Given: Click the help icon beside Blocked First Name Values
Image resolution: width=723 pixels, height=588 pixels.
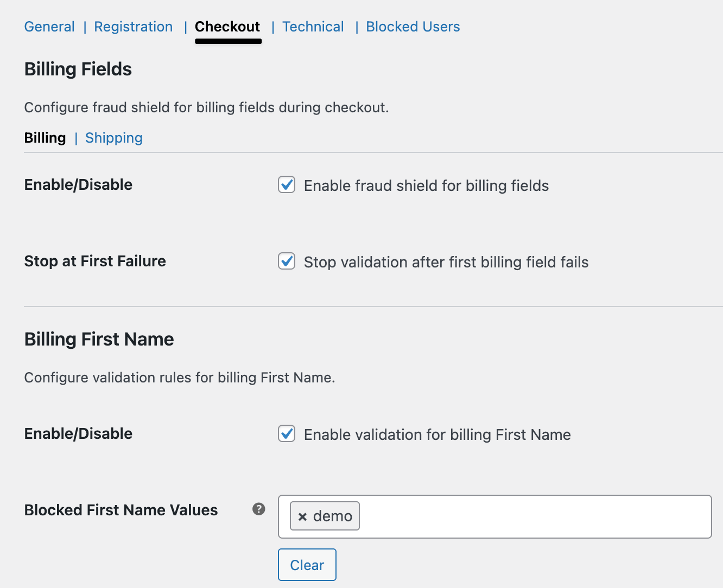Looking at the screenshot, I should click(x=259, y=509).
